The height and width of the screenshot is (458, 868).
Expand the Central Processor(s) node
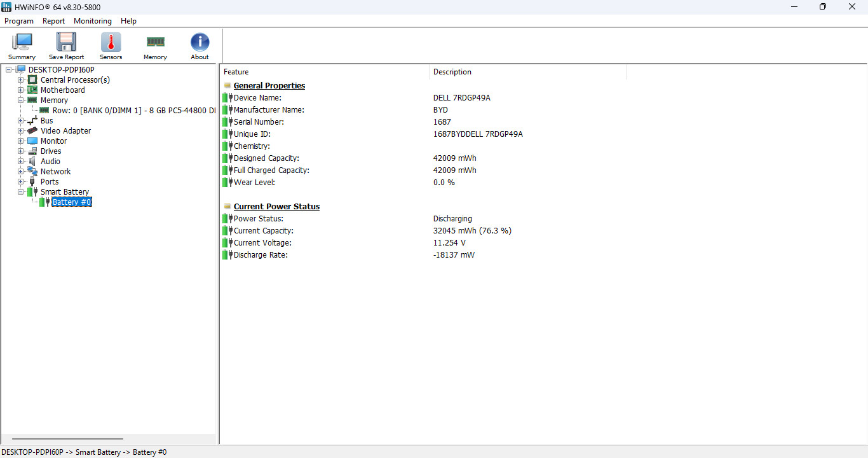(x=21, y=80)
